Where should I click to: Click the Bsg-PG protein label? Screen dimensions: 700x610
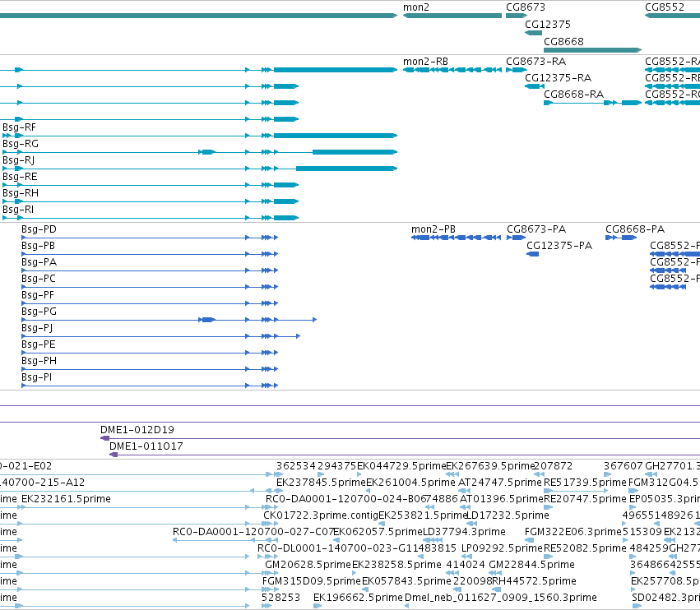(x=39, y=312)
